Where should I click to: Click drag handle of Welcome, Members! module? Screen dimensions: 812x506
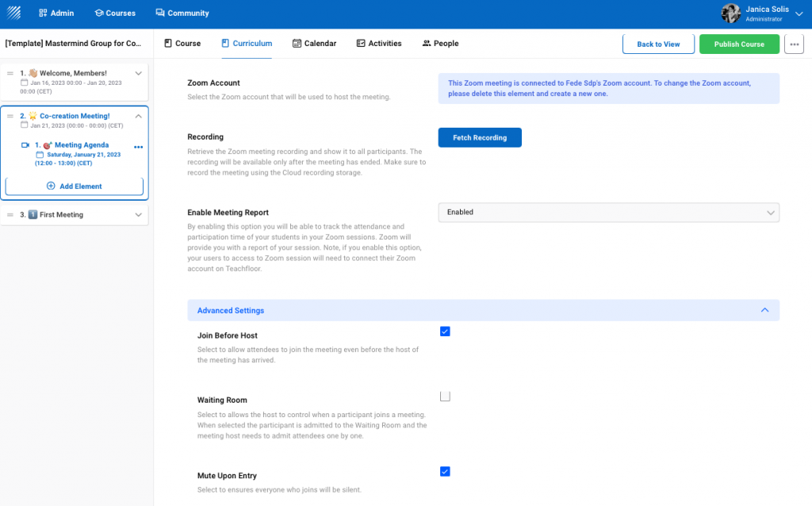(10, 73)
